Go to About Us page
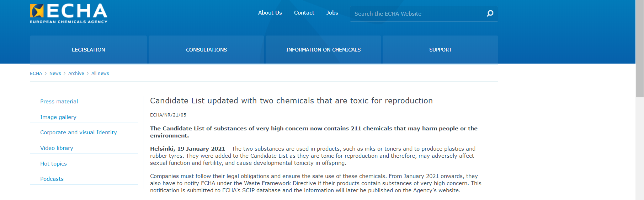Image resolution: width=644 pixels, height=200 pixels. [x=270, y=13]
